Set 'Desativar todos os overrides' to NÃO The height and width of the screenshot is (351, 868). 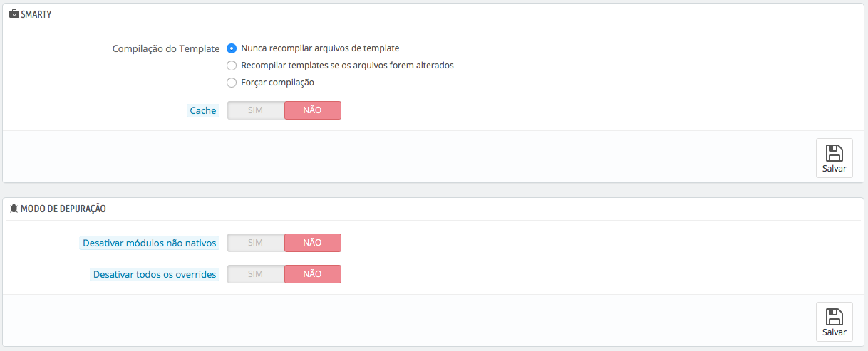pyautogui.click(x=312, y=274)
